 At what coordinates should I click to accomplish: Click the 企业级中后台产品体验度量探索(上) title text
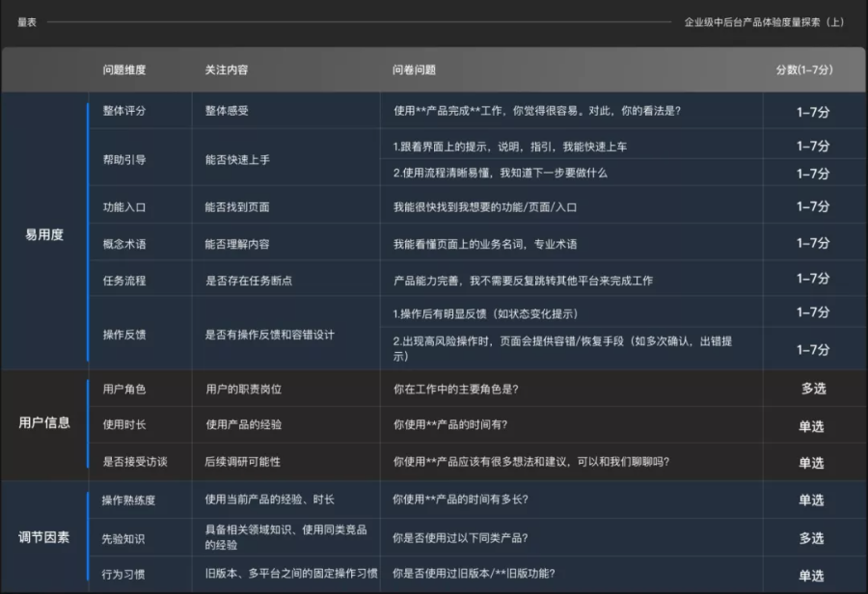(x=764, y=21)
